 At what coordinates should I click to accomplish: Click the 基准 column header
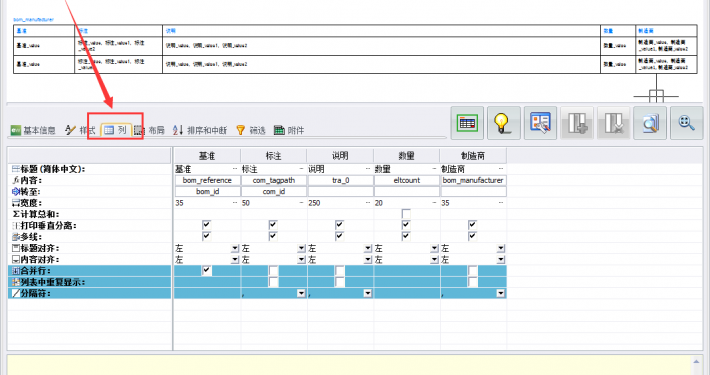[207, 156]
